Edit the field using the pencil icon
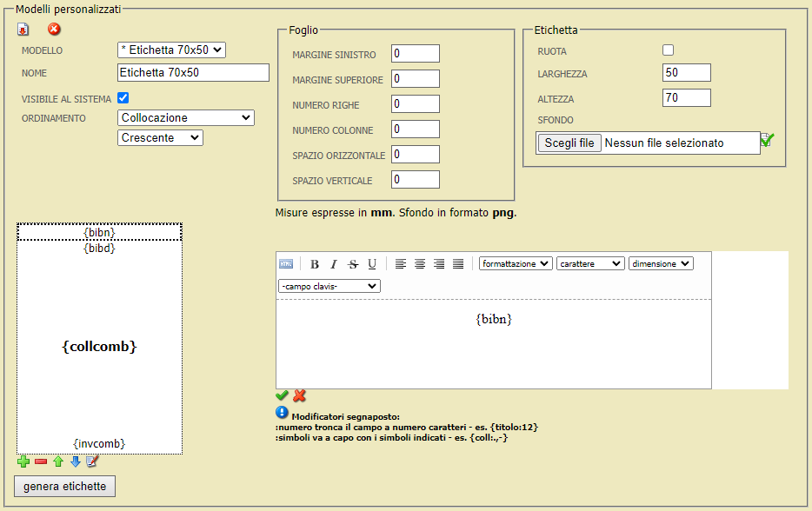The height and width of the screenshot is (511, 812). [x=93, y=461]
